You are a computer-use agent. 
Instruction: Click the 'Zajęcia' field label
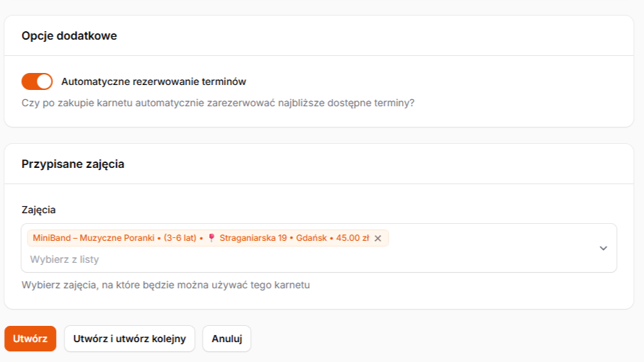pos(38,210)
